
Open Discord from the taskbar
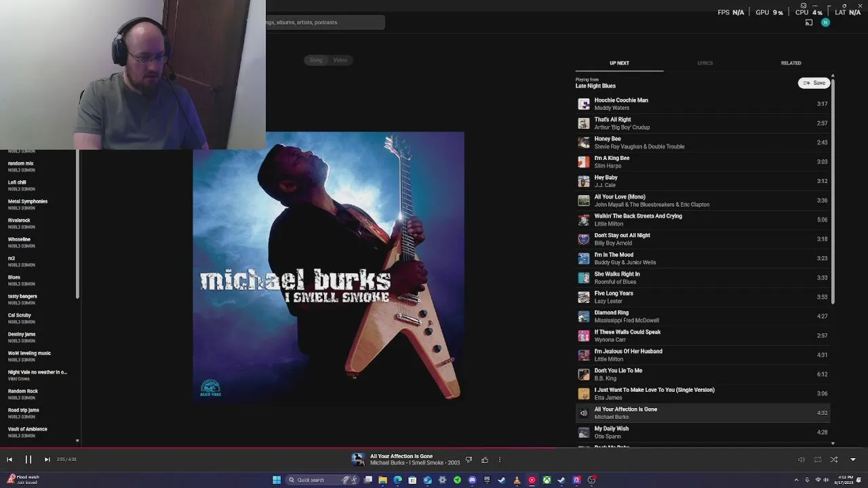point(472,480)
